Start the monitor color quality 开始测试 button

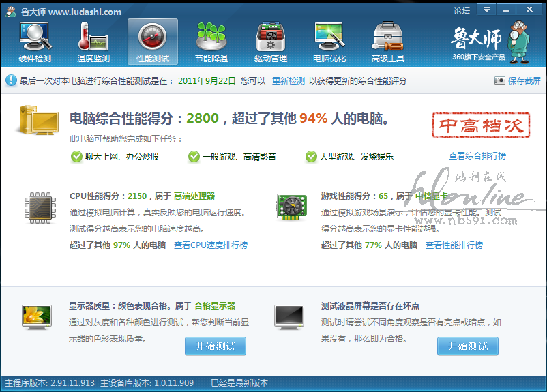216,346
